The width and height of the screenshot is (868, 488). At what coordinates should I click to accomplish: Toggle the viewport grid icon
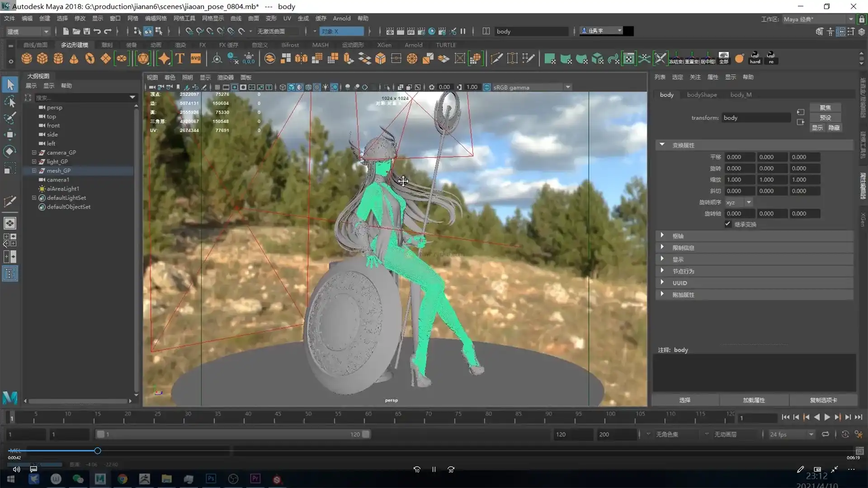pos(217,87)
